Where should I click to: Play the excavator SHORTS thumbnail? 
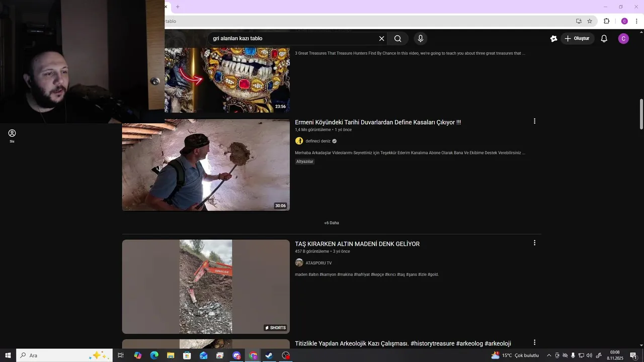(206, 287)
